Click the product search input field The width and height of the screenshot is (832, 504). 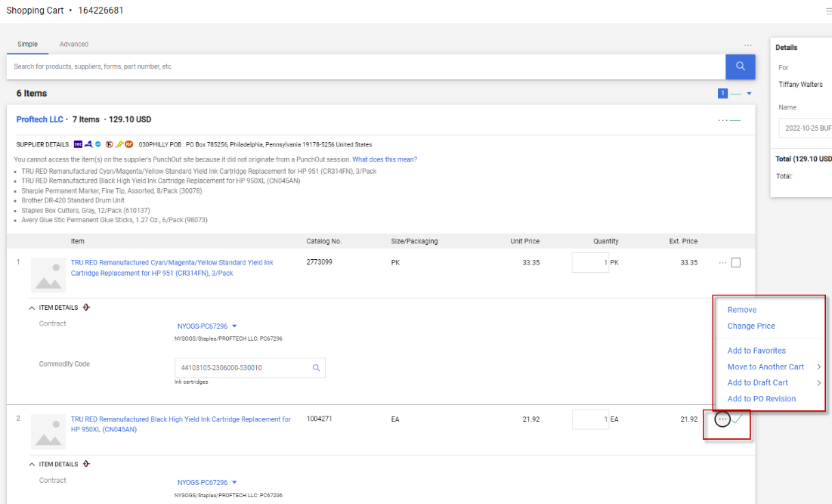[366, 66]
